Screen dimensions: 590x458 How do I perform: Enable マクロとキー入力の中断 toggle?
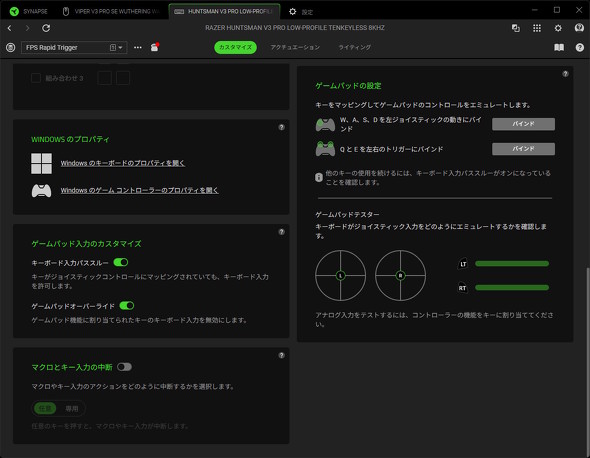point(124,367)
